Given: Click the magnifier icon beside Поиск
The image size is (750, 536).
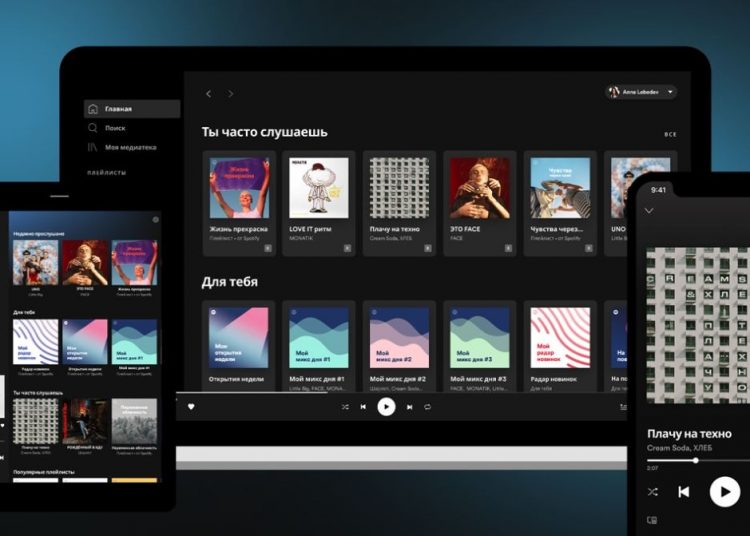Looking at the screenshot, I should point(93,128).
